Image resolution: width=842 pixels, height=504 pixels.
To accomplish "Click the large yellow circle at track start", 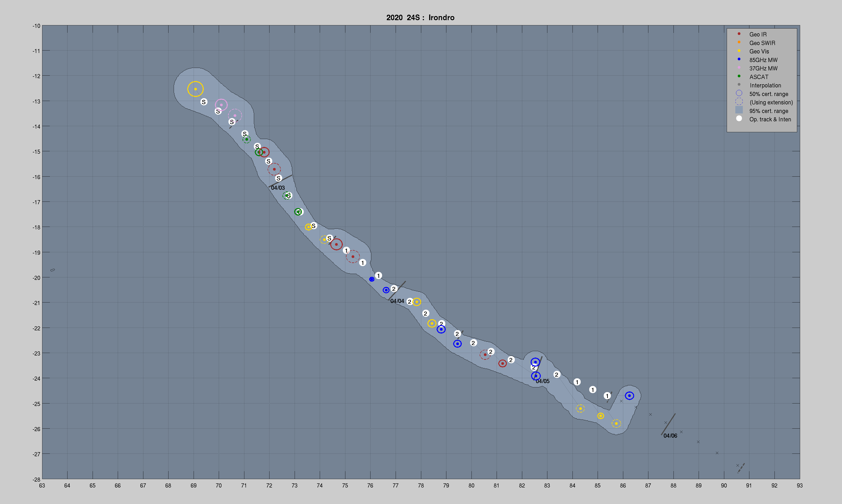I will 195,89.
